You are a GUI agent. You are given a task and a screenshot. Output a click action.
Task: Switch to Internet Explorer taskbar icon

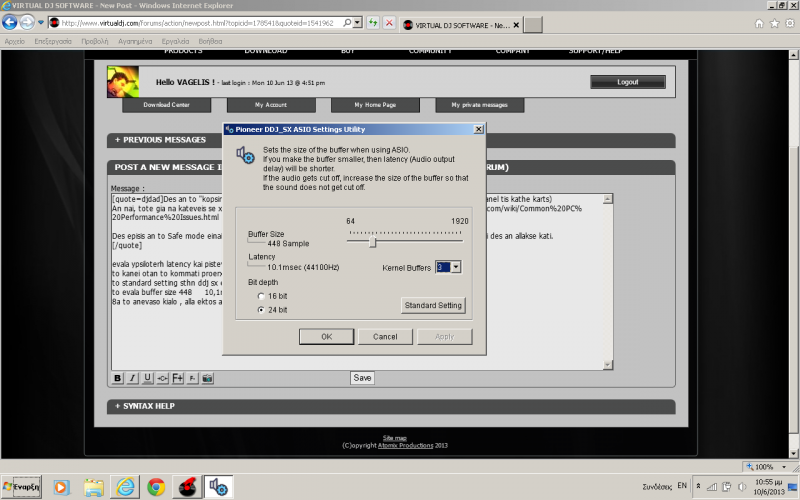click(125, 487)
